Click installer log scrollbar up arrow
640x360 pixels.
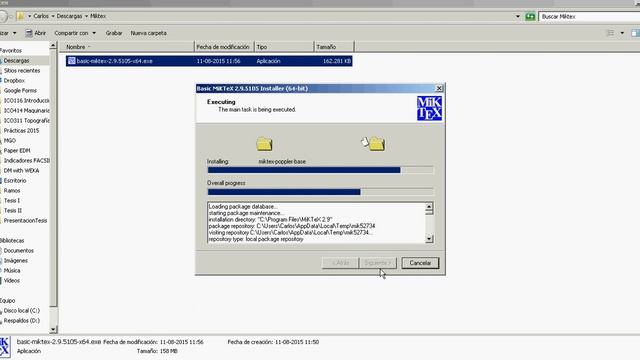429,207
